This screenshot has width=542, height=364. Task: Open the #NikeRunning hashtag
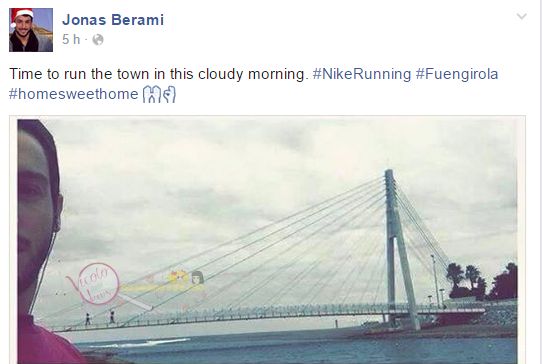pyautogui.click(x=362, y=74)
